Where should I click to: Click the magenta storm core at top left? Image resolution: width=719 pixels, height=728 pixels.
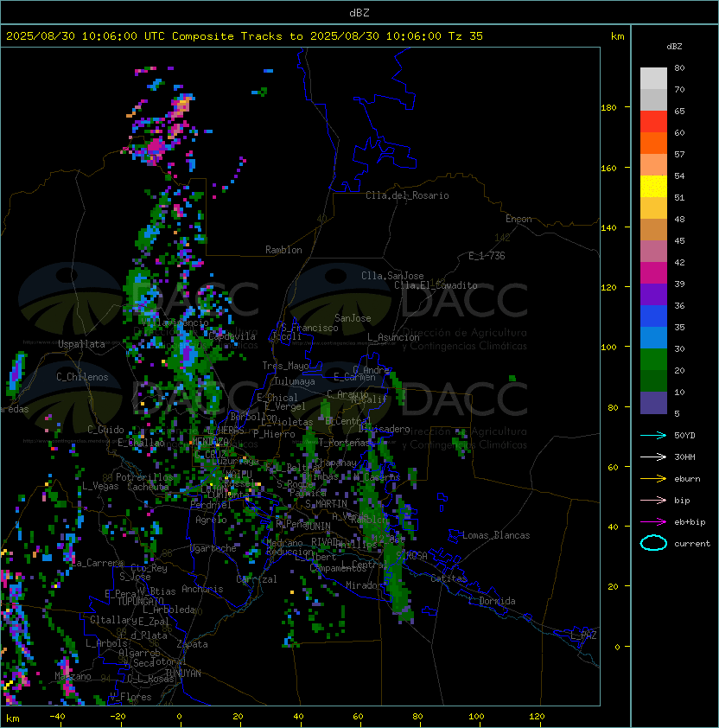click(156, 147)
